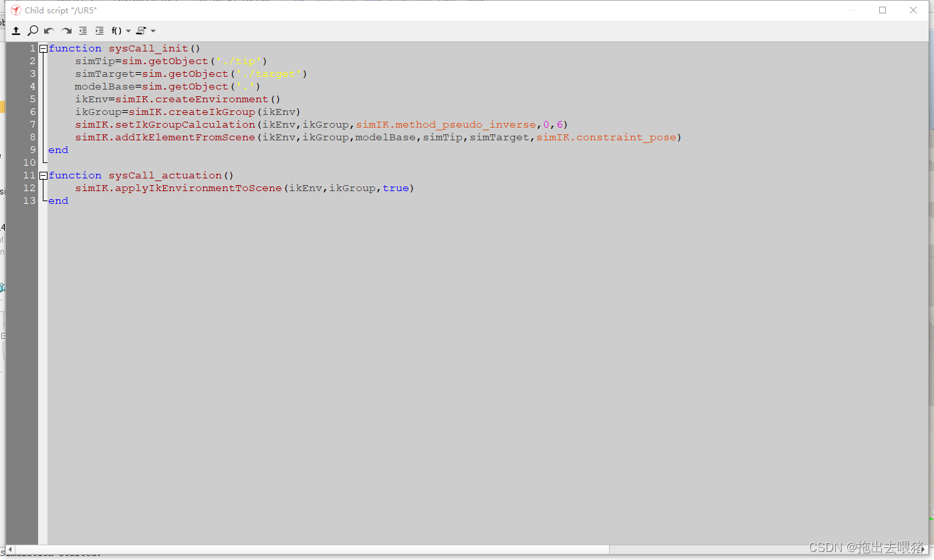Open search with the magnifier icon
This screenshot has width=934, height=560.
click(32, 31)
